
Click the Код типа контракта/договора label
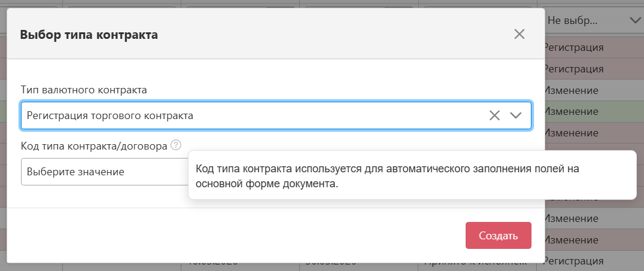point(94,145)
